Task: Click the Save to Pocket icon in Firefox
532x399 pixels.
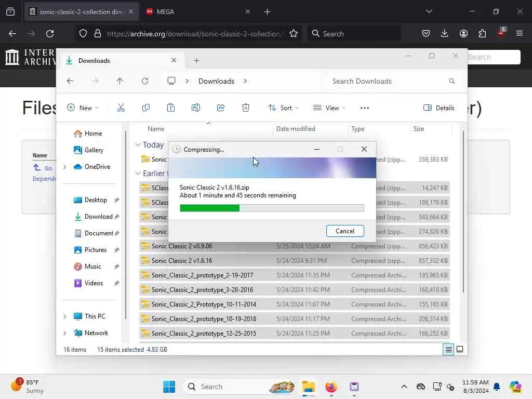Action: (x=426, y=33)
